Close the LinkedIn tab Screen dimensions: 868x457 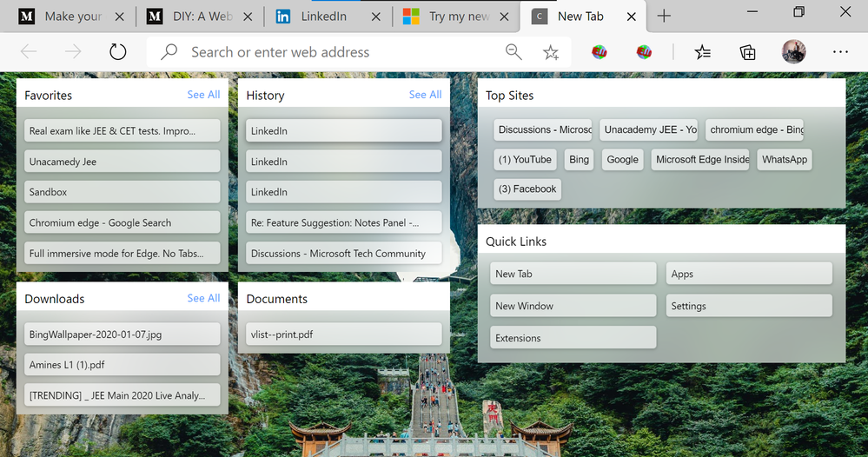[x=376, y=17]
